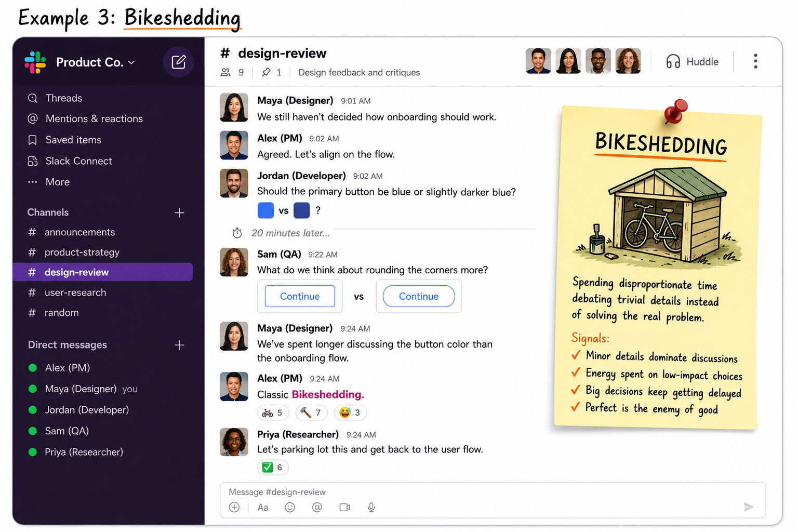Click the channel description Design feedback and critiques
The image size is (798, 532).
point(359,73)
